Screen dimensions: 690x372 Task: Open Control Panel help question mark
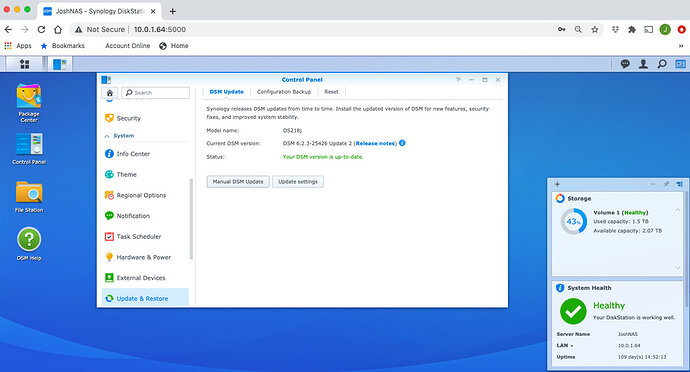tap(458, 80)
